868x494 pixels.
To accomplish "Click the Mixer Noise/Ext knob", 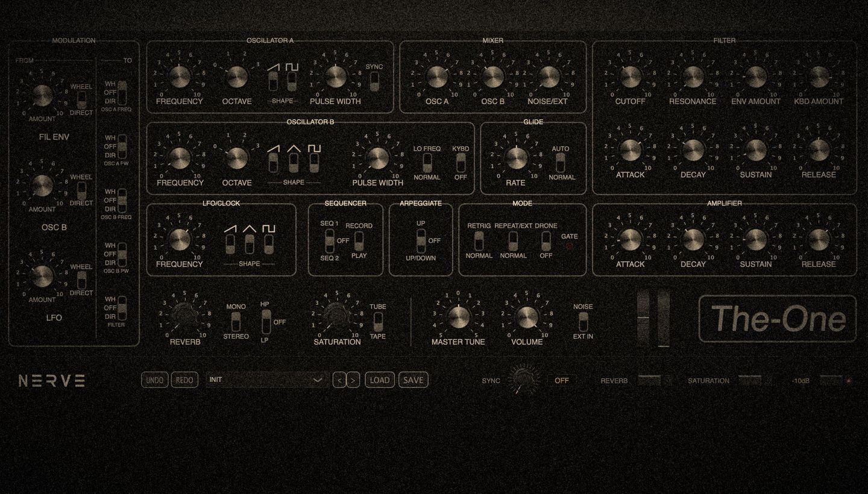I will (549, 77).
